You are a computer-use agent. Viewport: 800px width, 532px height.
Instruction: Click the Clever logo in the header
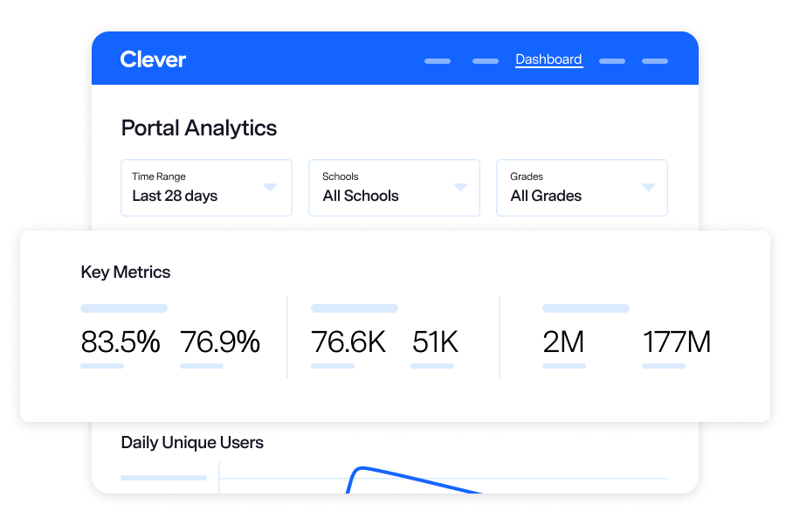(153, 59)
